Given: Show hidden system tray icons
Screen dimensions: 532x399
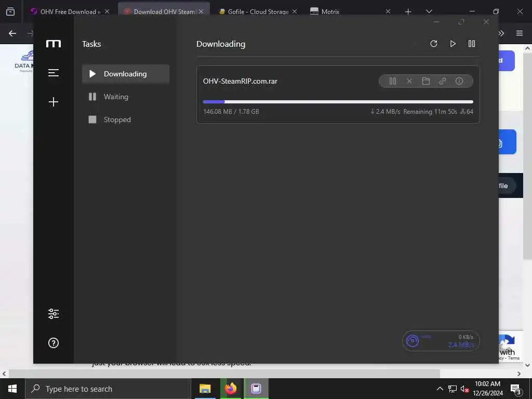Looking at the screenshot, I should tap(440, 389).
